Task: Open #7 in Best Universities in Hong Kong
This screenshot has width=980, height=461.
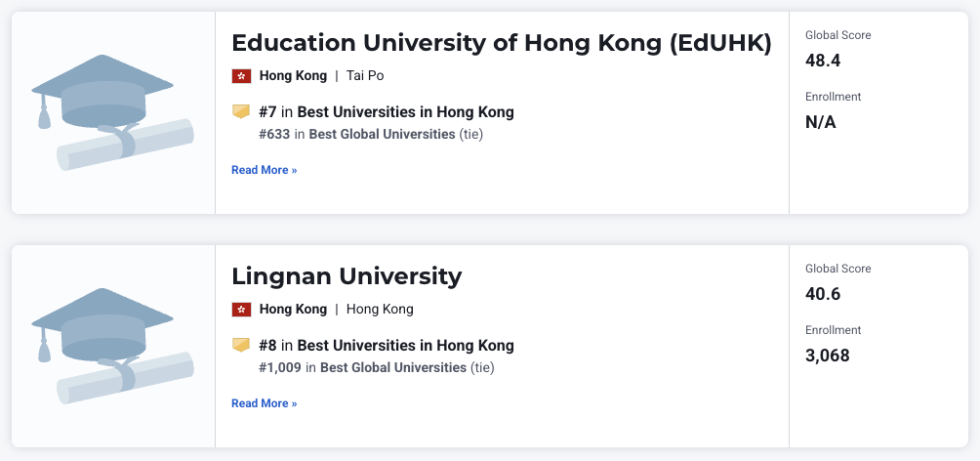Action: click(387, 112)
